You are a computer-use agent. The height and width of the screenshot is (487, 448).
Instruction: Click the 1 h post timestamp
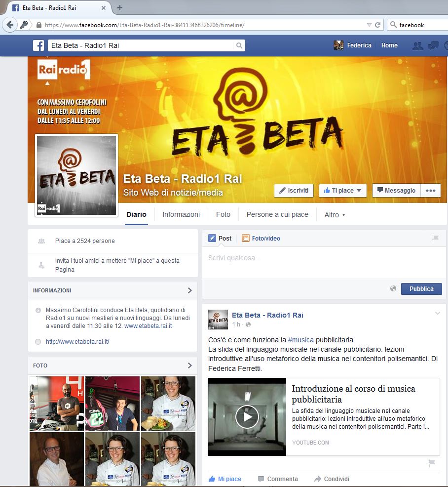236,325
